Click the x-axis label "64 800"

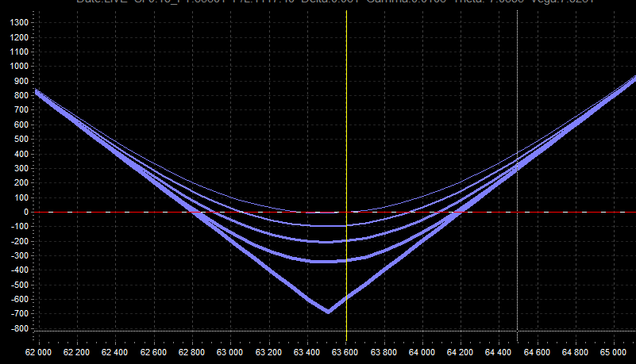point(575,352)
